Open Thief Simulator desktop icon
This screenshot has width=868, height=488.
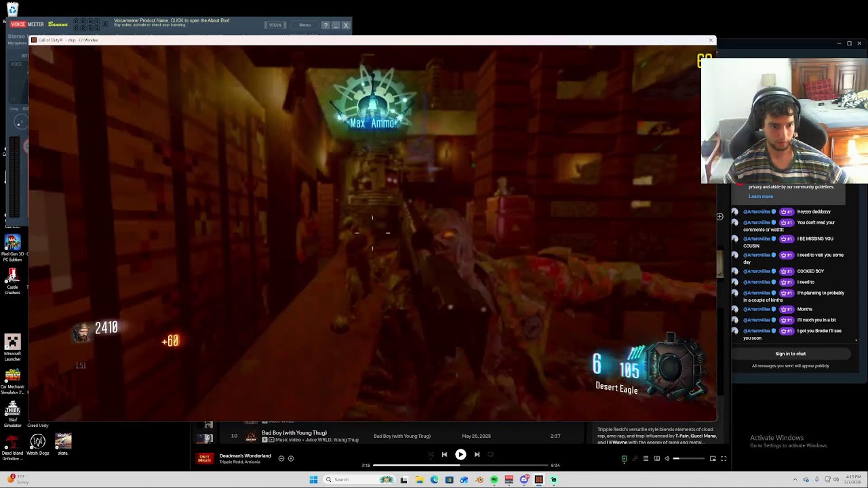12,413
